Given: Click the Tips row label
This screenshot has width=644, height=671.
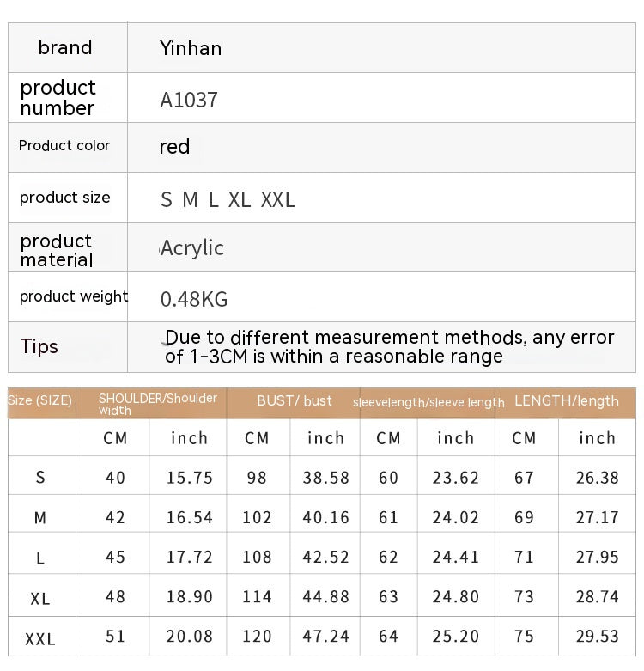Looking at the screenshot, I should coord(39,346).
